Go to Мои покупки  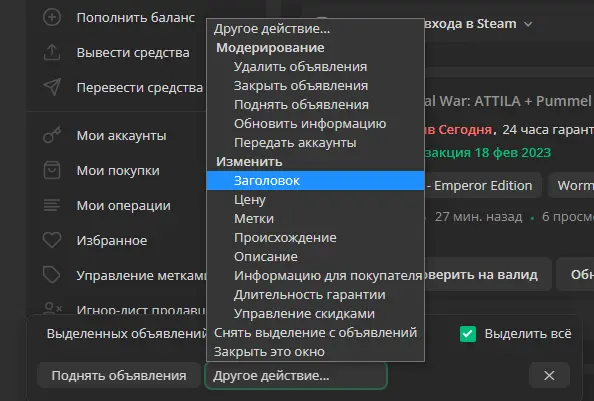click(x=118, y=170)
